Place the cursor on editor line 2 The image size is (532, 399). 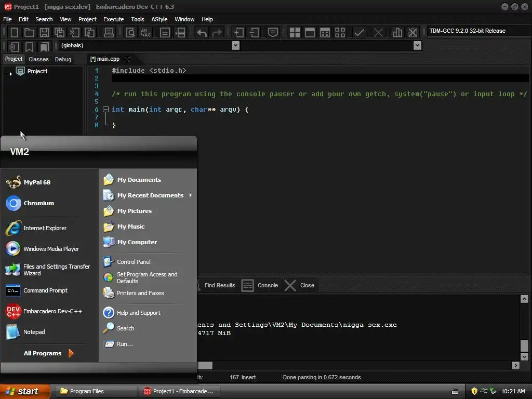click(320, 78)
